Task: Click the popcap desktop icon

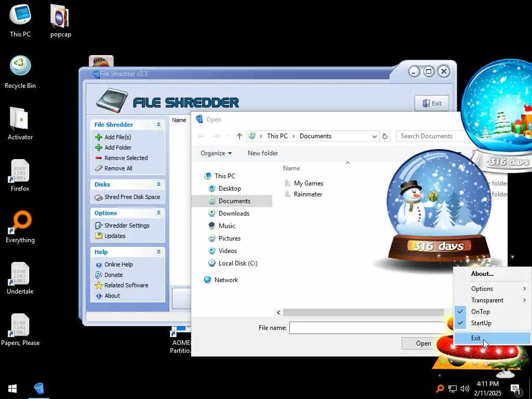Action: pos(60,21)
